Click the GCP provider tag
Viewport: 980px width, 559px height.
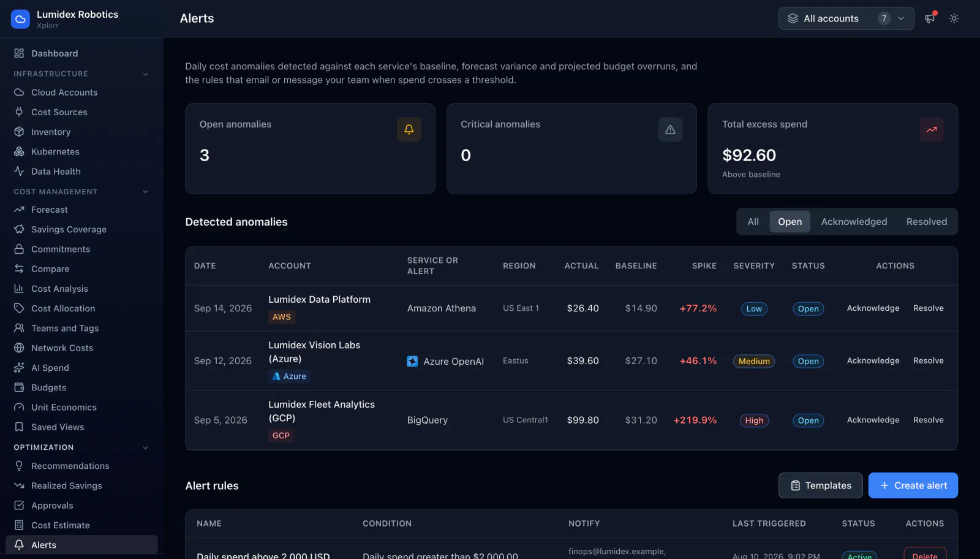pyautogui.click(x=281, y=436)
